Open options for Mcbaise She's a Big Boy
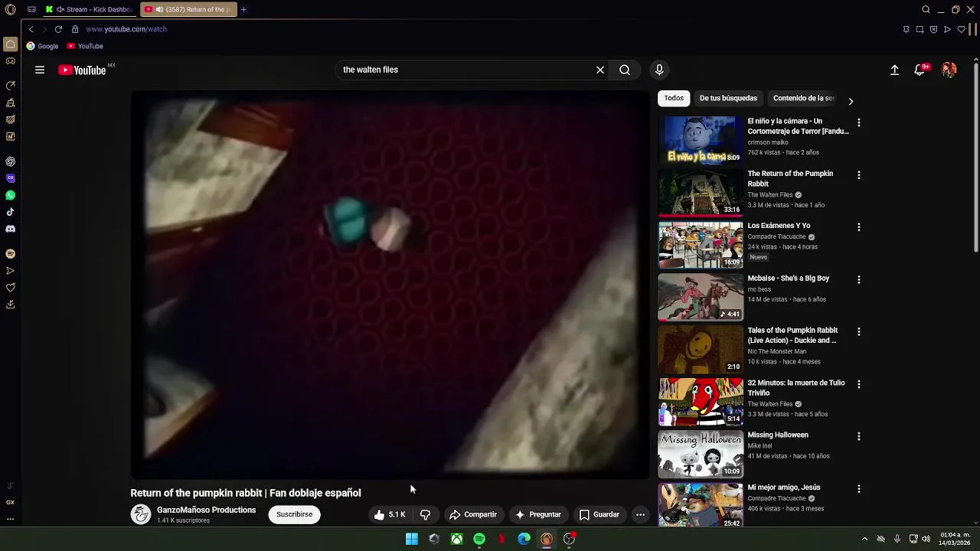This screenshot has width=980, height=551. coord(859,279)
